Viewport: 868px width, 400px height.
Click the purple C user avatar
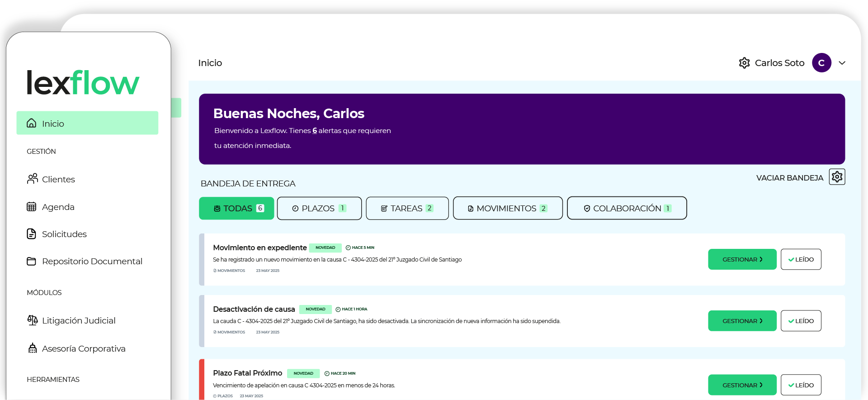point(821,63)
